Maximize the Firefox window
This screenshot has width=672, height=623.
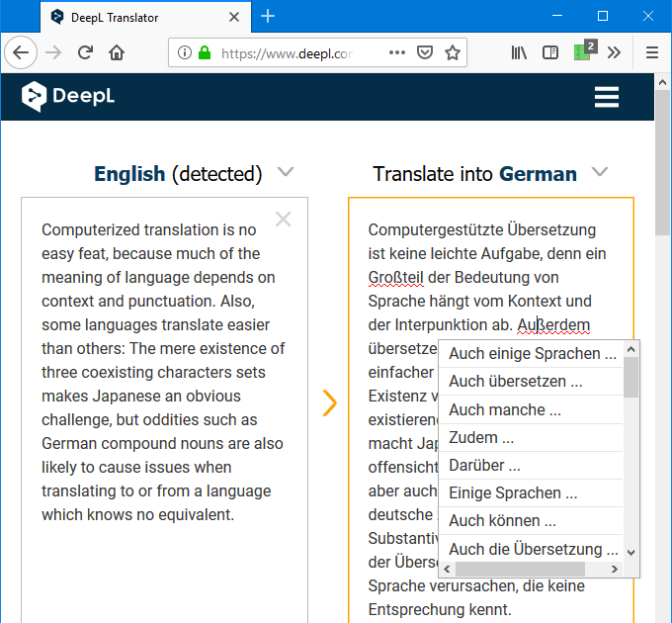tap(603, 16)
